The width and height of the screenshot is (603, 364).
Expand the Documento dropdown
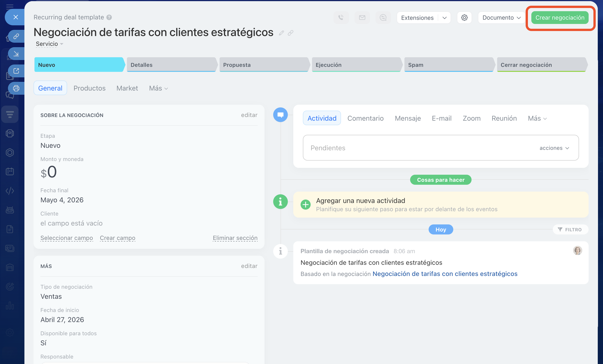[501, 18]
